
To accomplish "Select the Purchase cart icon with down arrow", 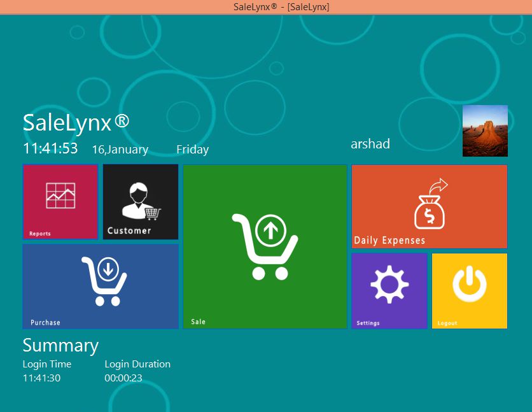I will 104,280.
